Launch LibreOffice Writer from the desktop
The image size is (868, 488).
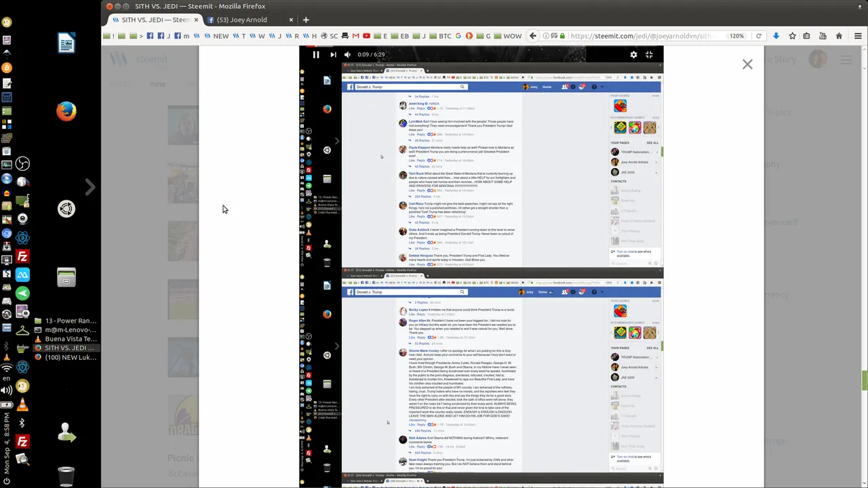tap(66, 43)
